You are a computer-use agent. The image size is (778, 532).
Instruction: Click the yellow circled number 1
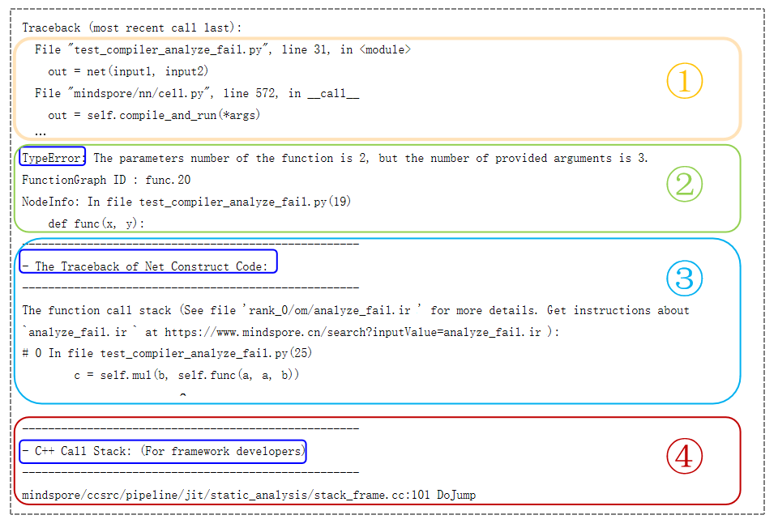(685, 82)
